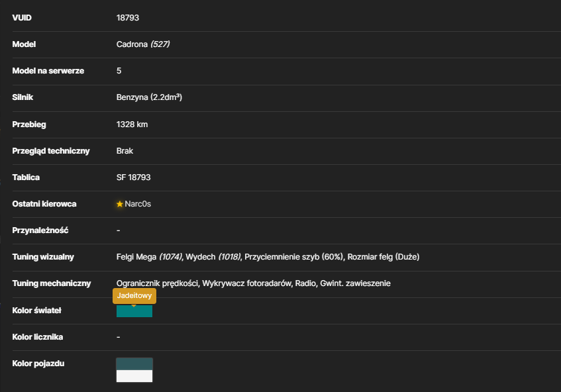Select the dark green Kolor pojazdu swatch
561x392 pixels.
(134, 364)
